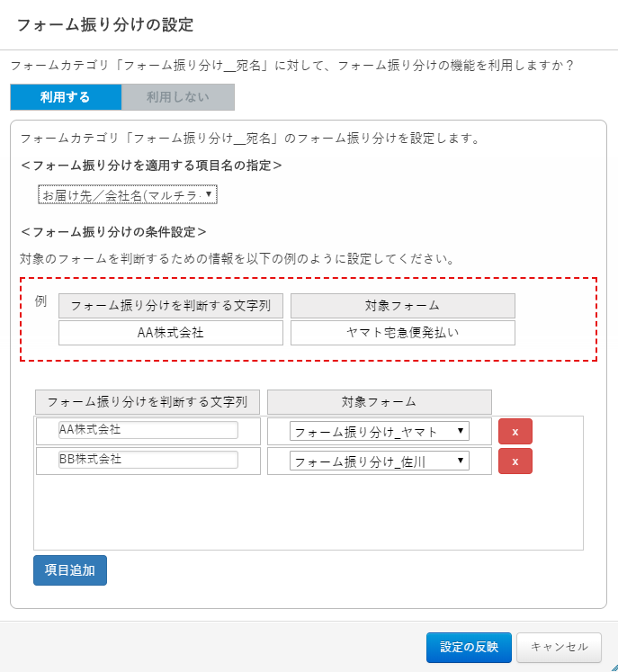Open the フォーム振り分け_佐川 target form dropdown
Image resolution: width=618 pixels, height=672 pixels.
point(380,461)
